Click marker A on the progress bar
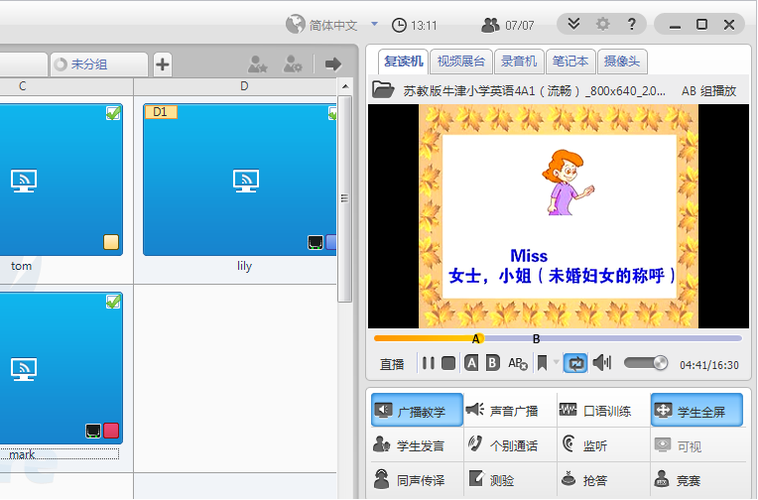The height and width of the screenshot is (500, 758). tap(476, 338)
